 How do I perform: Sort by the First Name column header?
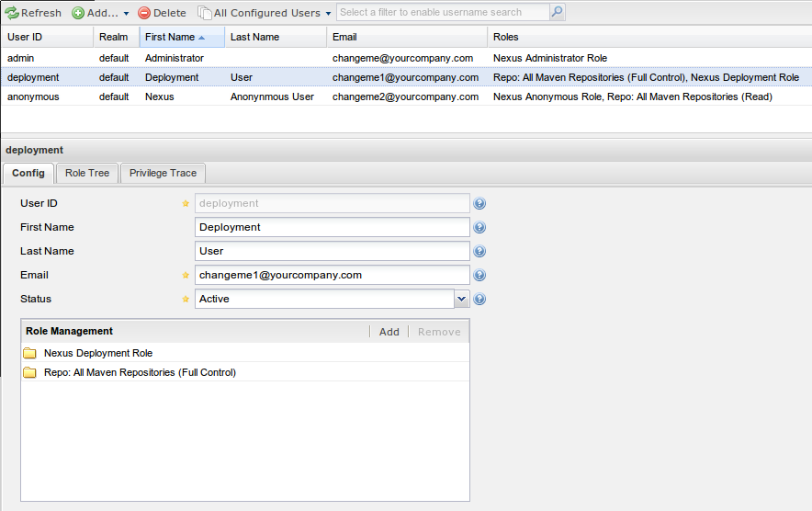click(x=182, y=37)
